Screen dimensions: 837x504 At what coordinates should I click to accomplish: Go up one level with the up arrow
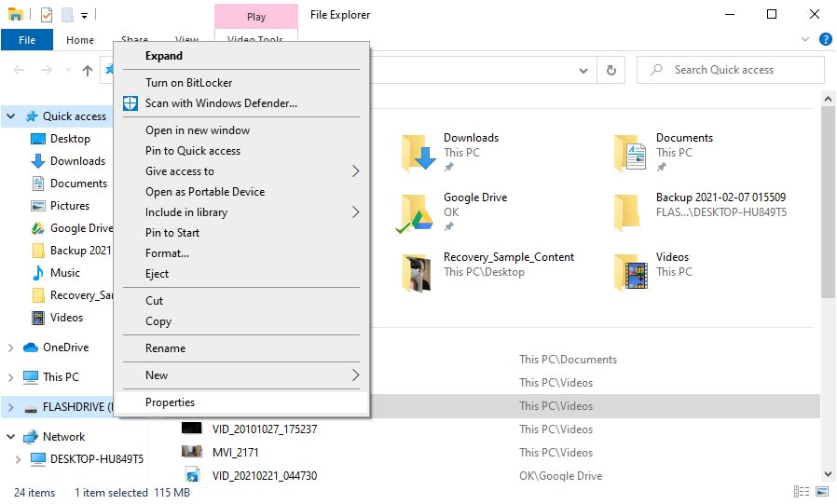click(x=88, y=70)
